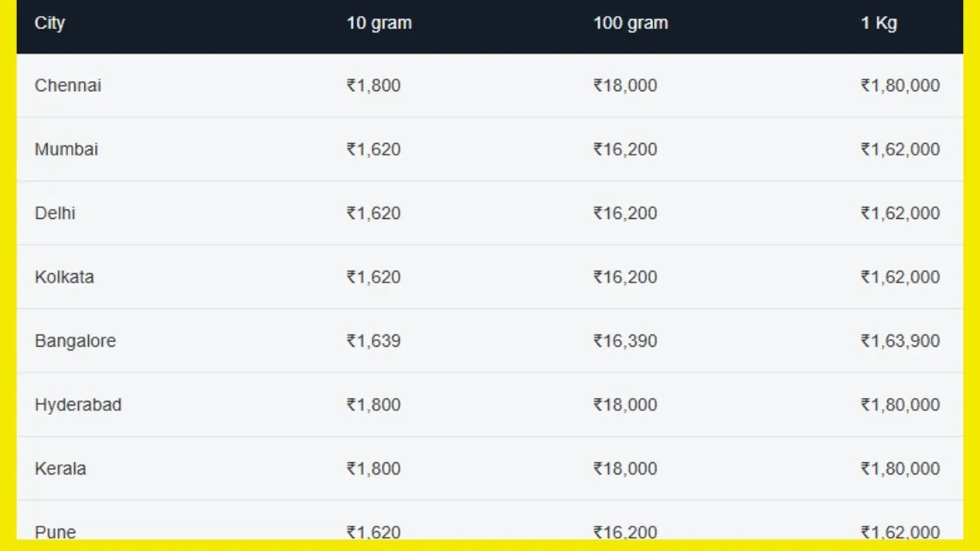Screen dimensions: 980x551
Task: Select the Kerala city cell
Action: (60, 468)
